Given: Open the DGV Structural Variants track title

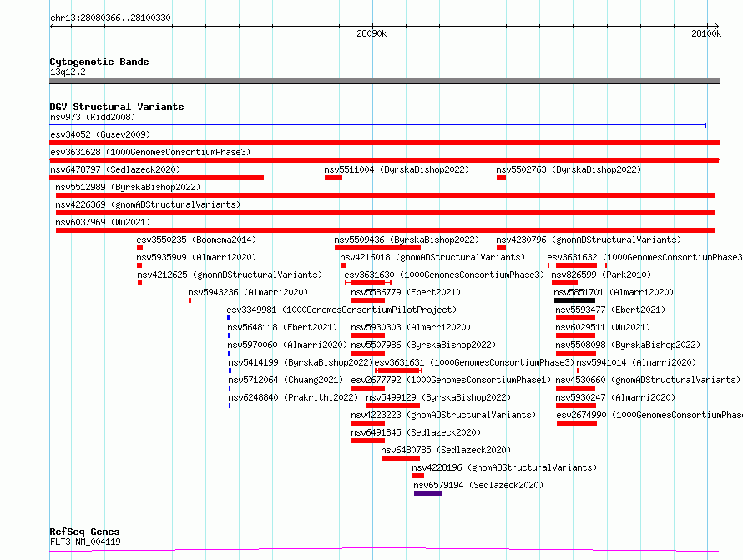Looking at the screenshot, I should [117, 107].
